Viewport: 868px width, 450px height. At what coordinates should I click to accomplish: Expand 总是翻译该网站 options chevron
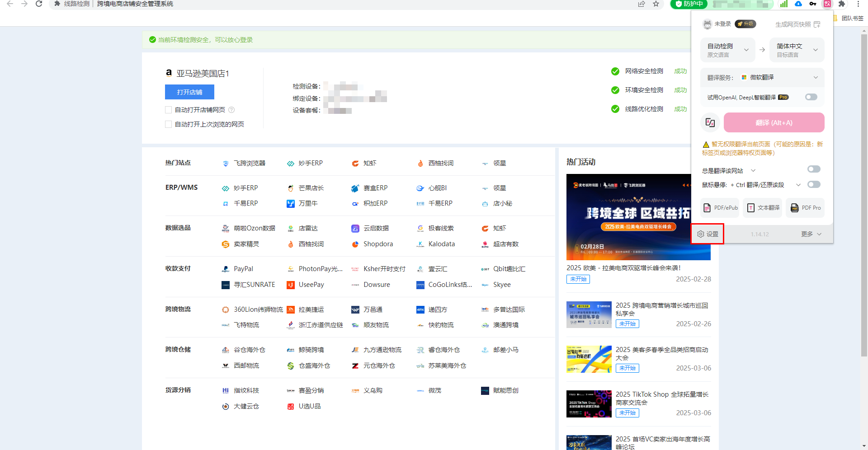click(753, 170)
